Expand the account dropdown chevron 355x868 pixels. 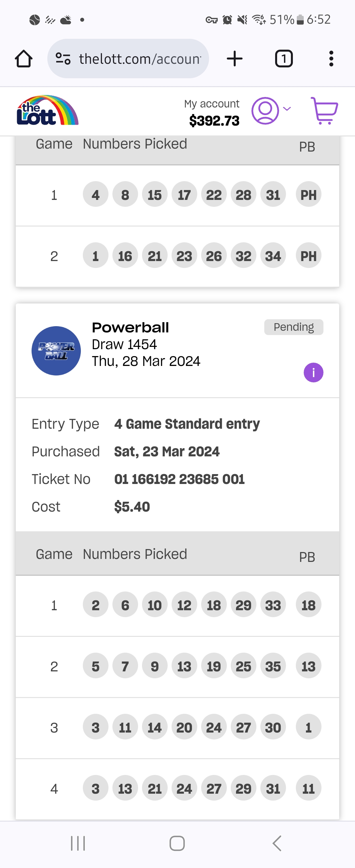(x=287, y=109)
